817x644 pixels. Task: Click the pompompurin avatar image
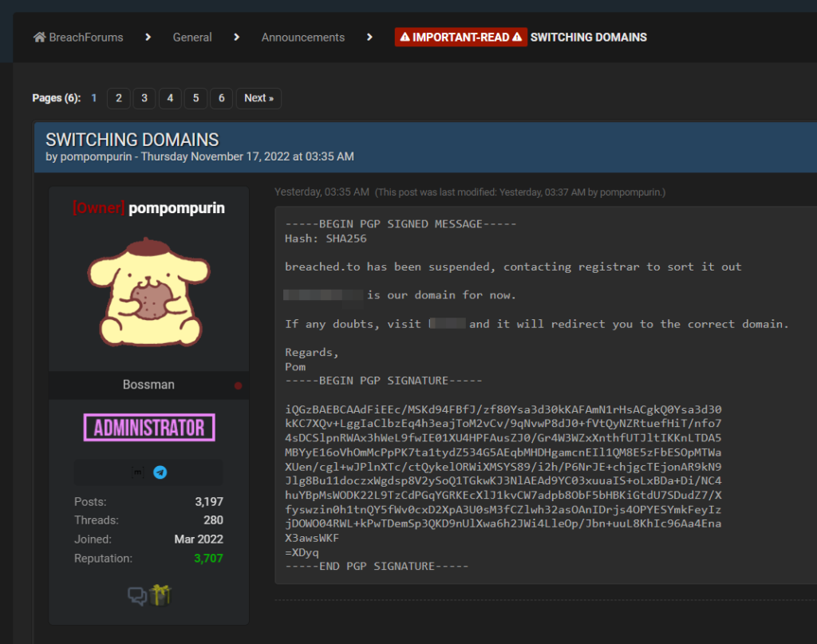tap(148, 293)
